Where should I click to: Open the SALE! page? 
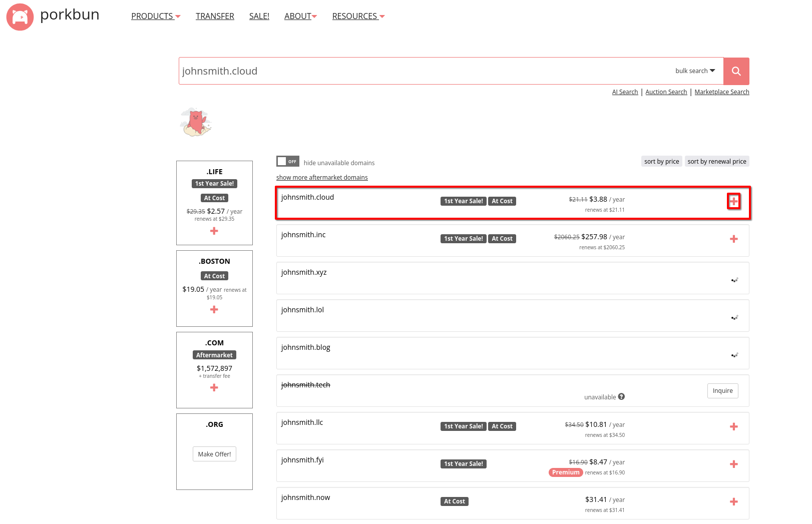click(x=259, y=16)
